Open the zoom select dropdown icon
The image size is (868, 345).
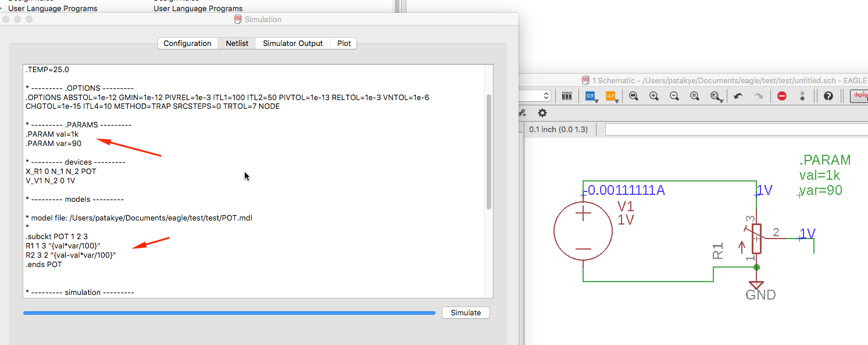click(716, 96)
